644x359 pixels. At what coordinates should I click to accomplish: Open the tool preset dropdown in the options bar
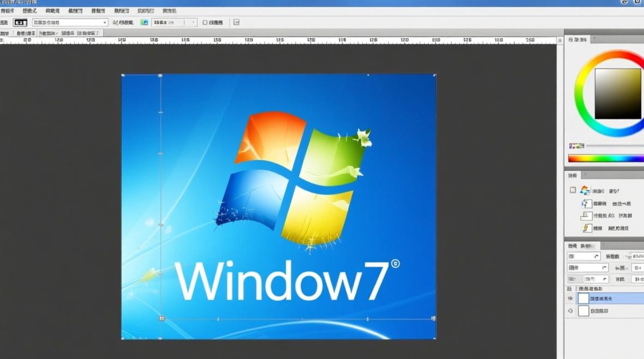tap(69, 22)
